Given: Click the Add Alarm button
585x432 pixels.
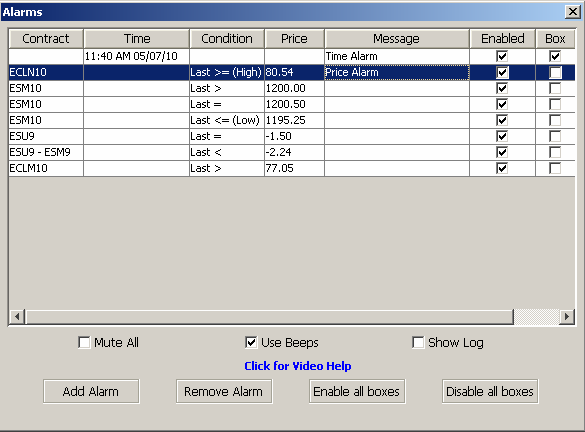Looking at the screenshot, I should pyautogui.click(x=91, y=391).
